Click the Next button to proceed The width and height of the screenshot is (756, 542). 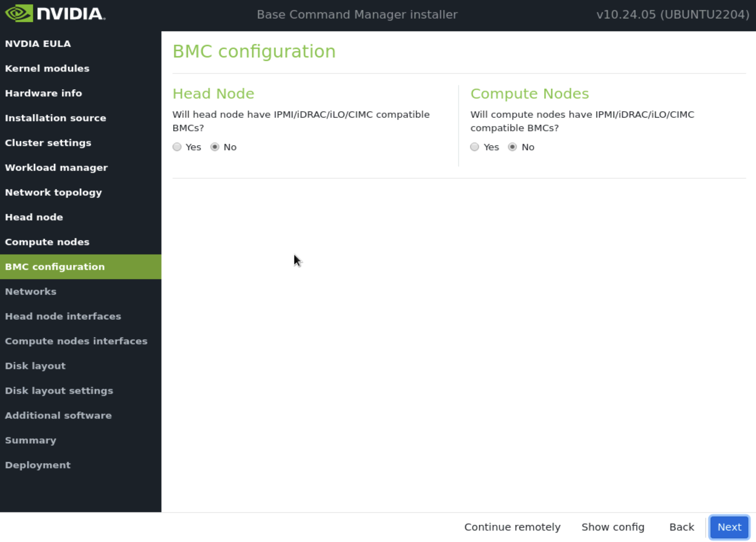point(730,527)
